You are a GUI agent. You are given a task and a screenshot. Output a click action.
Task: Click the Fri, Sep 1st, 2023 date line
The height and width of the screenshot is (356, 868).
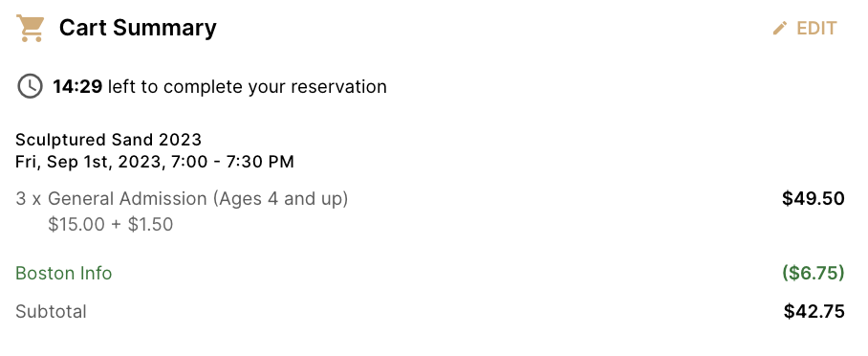(x=155, y=162)
